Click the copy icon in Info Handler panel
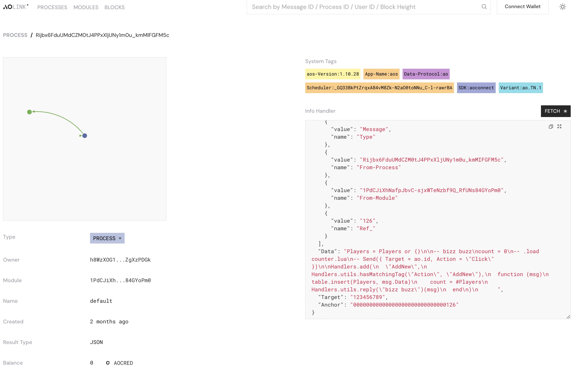Image resolution: width=588 pixels, height=372 pixels. (x=551, y=126)
